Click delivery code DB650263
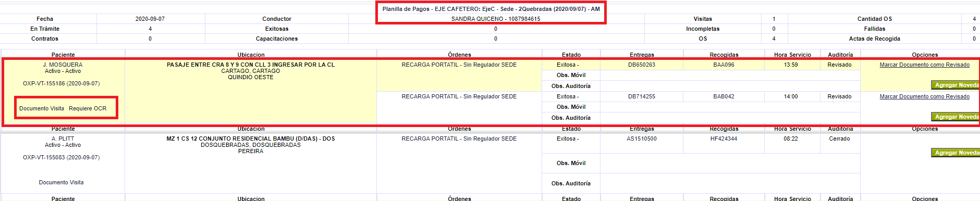Image resolution: width=980 pixels, height=201 pixels. (642, 65)
